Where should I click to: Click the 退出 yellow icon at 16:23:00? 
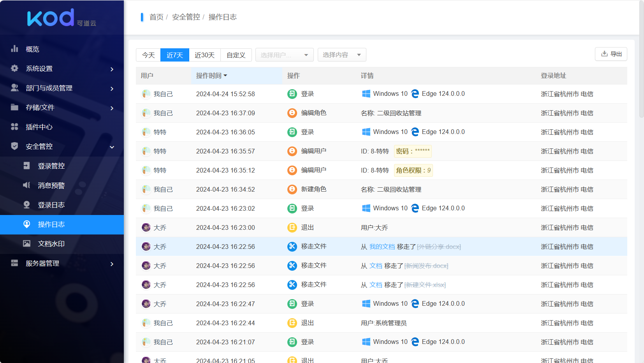pos(292,227)
